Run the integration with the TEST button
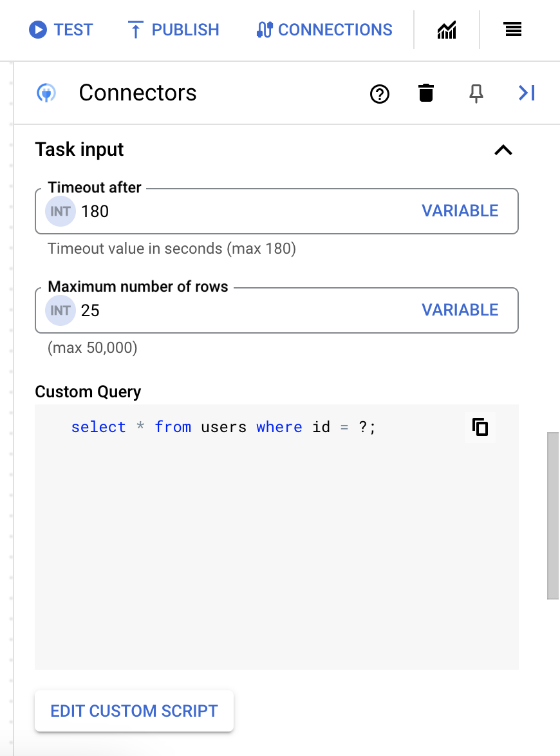 click(x=61, y=30)
